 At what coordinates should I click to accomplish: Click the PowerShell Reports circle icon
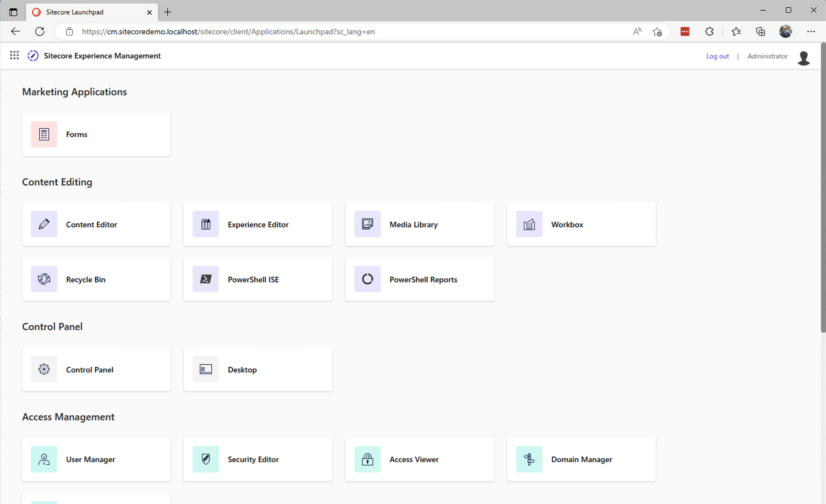pos(367,279)
